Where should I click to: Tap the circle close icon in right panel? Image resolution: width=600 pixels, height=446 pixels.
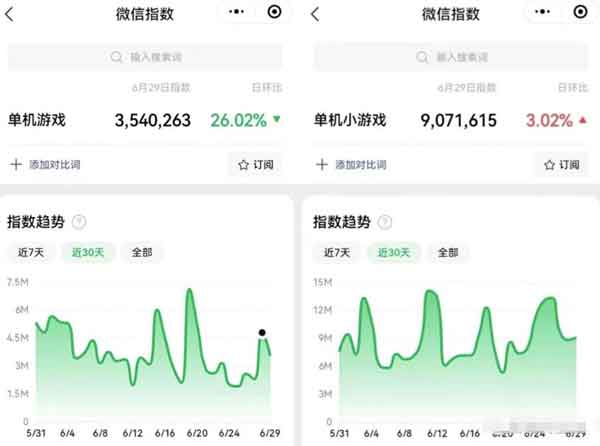580,12
